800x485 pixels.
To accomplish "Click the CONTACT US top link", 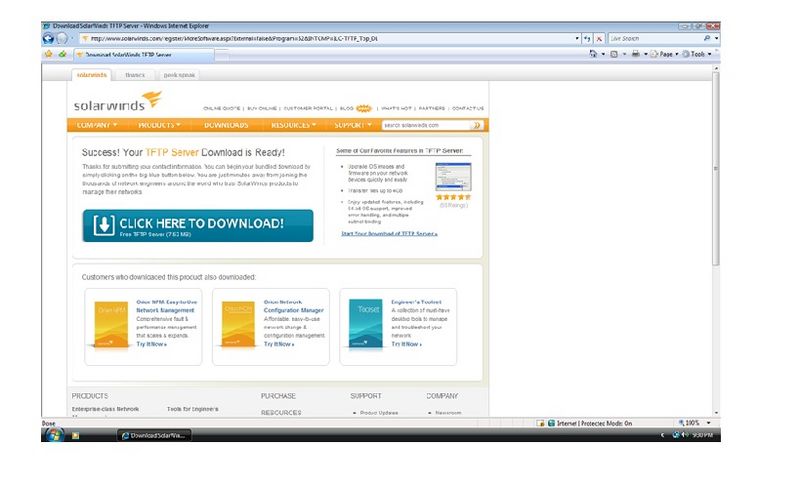I will tap(468, 108).
